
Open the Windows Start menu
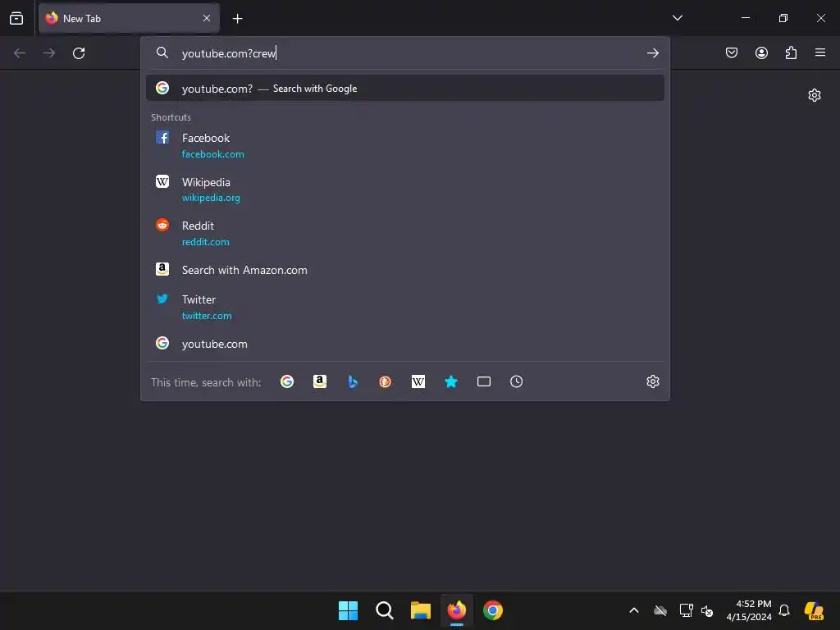348,610
